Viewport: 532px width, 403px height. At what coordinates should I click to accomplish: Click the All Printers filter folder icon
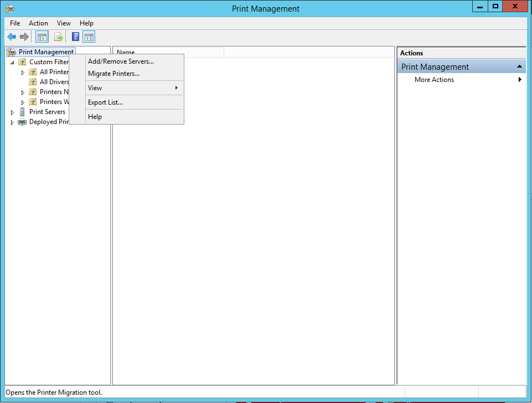pyautogui.click(x=33, y=72)
